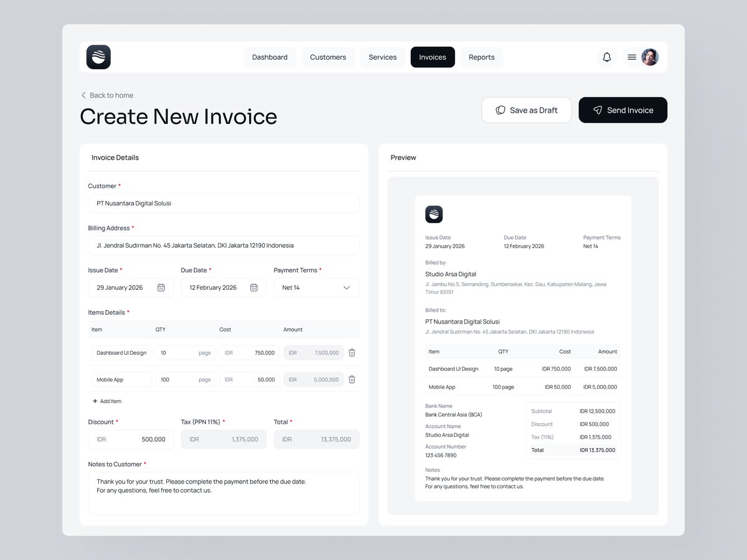Screen dimensions: 747x560
Task: Click the 7,500,000 amount field
Action: tap(314, 353)
